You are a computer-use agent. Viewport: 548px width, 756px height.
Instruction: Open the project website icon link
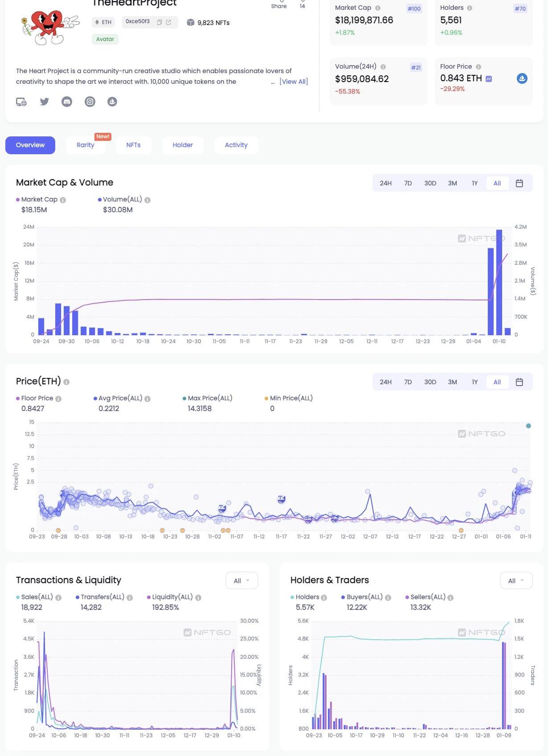[21, 102]
